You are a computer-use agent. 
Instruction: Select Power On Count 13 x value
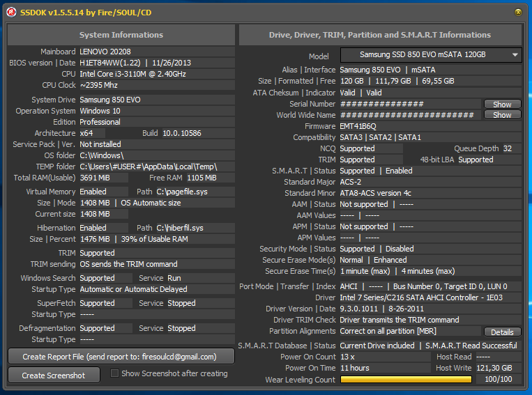click(347, 357)
